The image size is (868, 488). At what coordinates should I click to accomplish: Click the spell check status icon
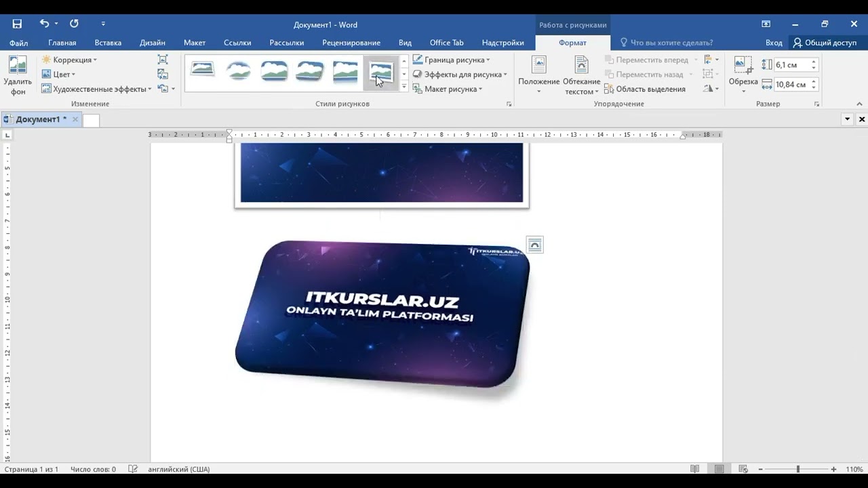coord(133,469)
